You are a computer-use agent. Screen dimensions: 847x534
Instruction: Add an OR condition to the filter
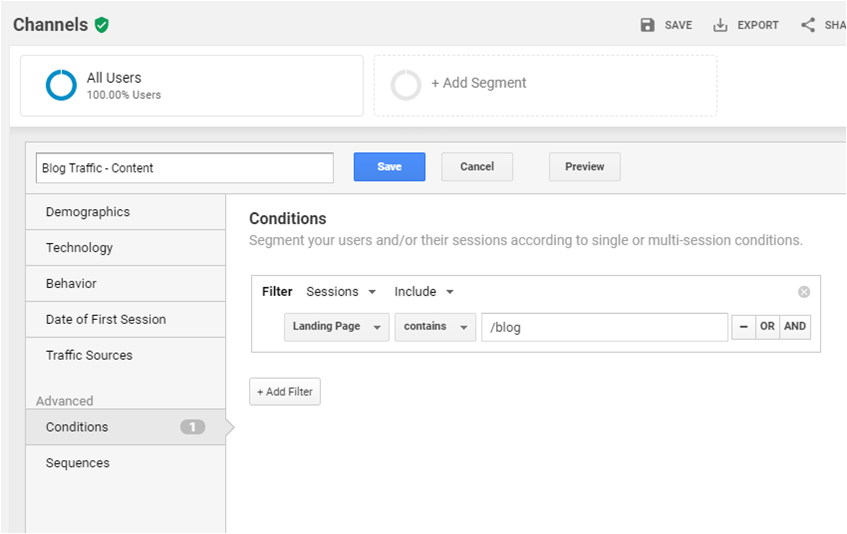(767, 327)
